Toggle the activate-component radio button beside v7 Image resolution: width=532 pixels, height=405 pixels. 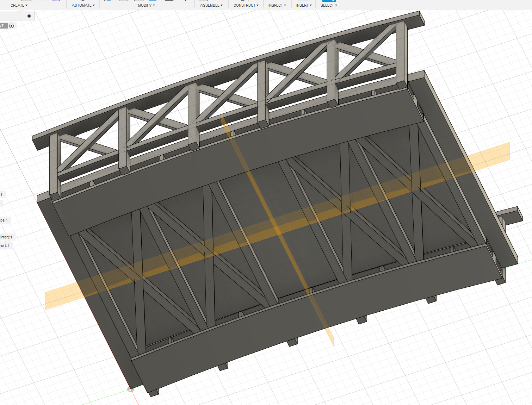(x=12, y=26)
